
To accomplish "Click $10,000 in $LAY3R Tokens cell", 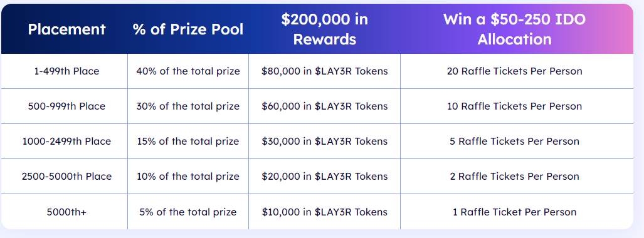I will pos(324,212).
